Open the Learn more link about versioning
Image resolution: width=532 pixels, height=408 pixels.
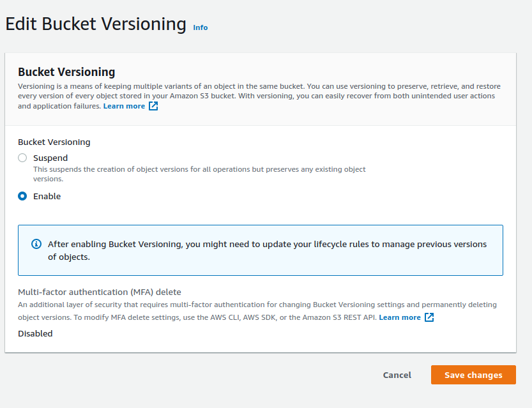[124, 106]
